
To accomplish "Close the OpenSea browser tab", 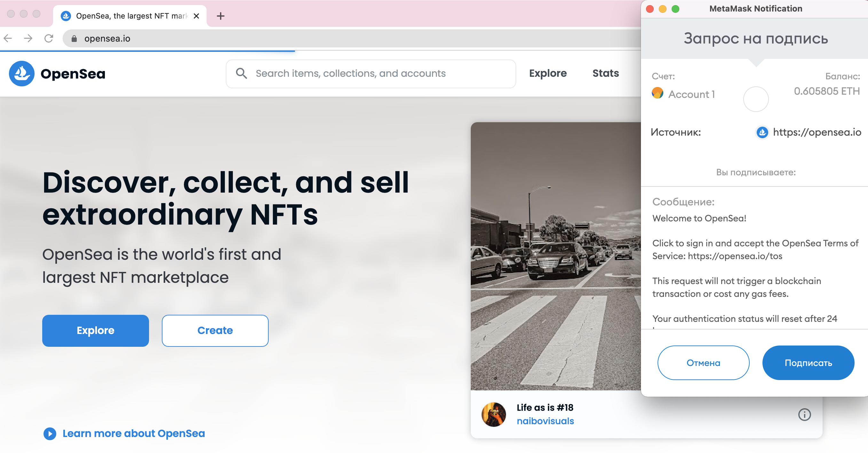I will (x=196, y=16).
